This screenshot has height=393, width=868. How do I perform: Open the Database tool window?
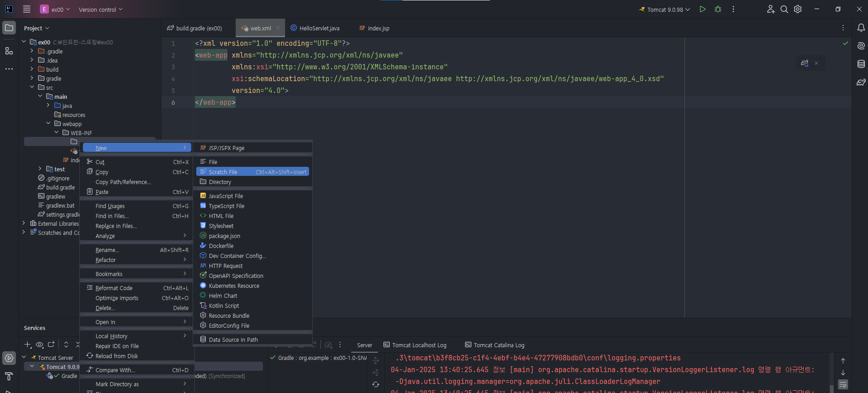[x=861, y=64]
